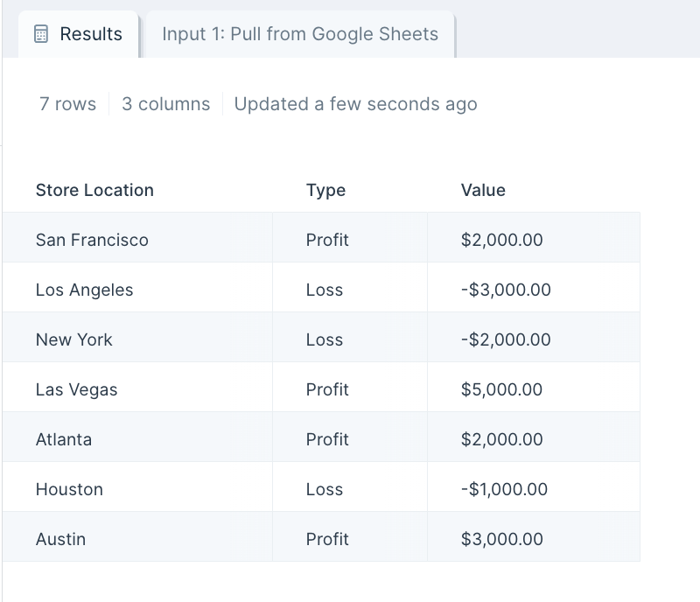Viewport: 700px width, 602px height.
Task: Switch to the Results tab
Action: 79,34
